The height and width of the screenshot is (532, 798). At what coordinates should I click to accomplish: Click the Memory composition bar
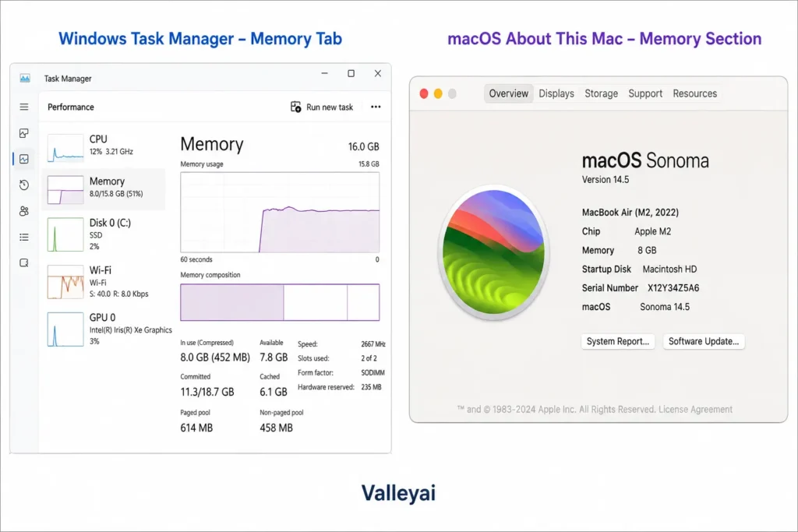[x=280, y=302]
